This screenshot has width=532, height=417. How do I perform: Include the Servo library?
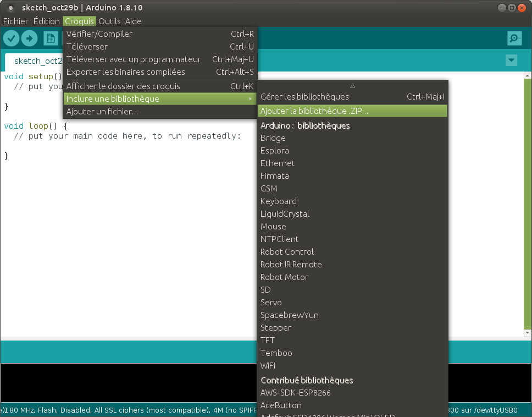[271, 303]
